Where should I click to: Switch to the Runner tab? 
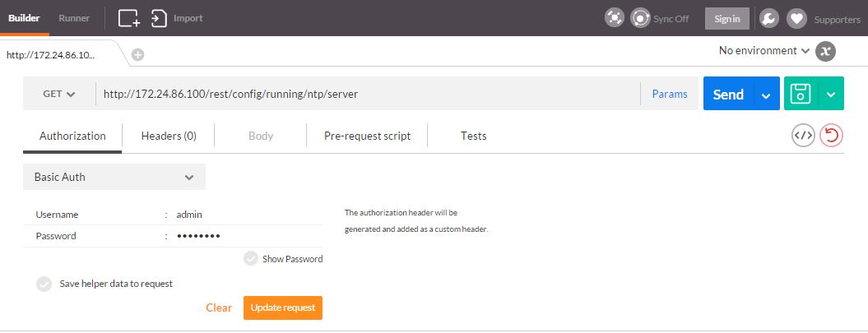[74, 17]
